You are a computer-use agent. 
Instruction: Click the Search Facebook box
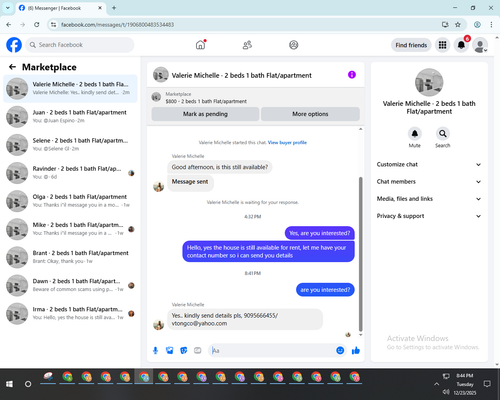tap(80, 45)
